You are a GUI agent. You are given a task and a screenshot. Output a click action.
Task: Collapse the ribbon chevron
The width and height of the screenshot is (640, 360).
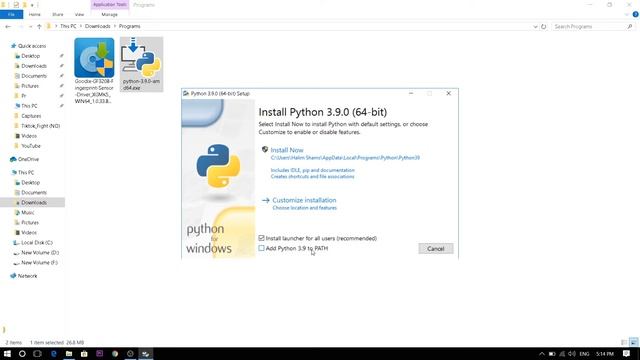(x=627, y=14)
